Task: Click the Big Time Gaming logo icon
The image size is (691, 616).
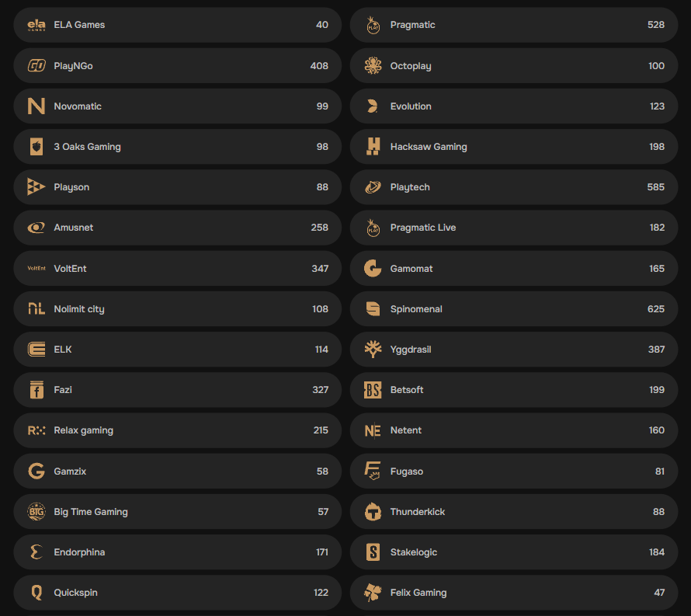Action: pos(36,512)
